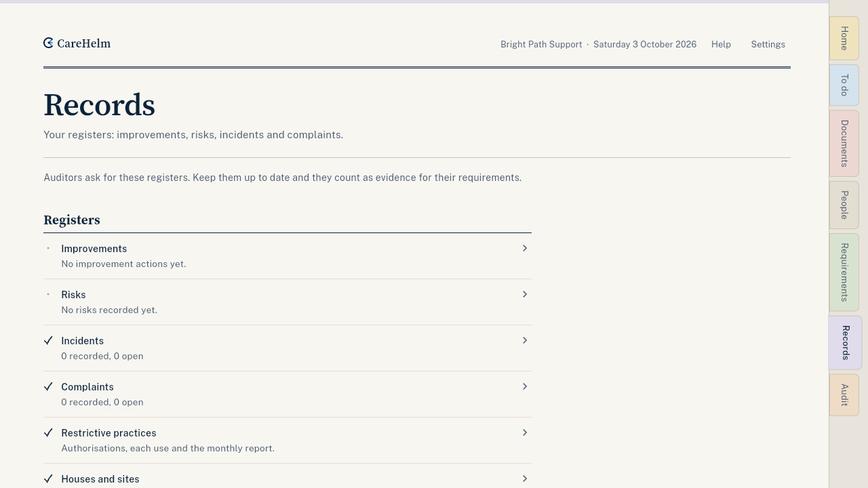
Task: Click the 'Auditors ask for these registers' note
Action: 283,178
